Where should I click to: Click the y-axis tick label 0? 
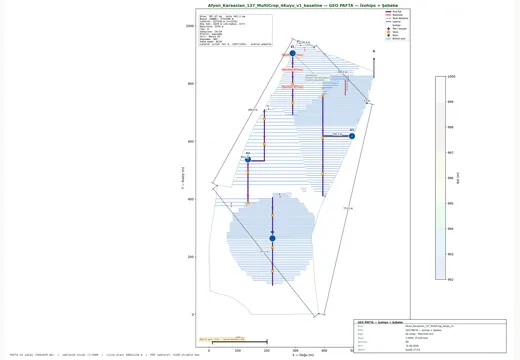coord(192,314)
